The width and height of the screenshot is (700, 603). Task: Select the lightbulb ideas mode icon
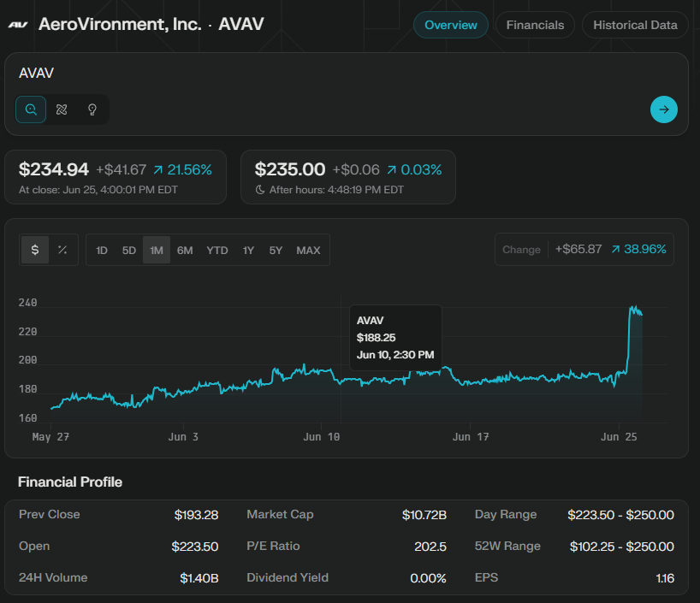[x=92, y=109]
